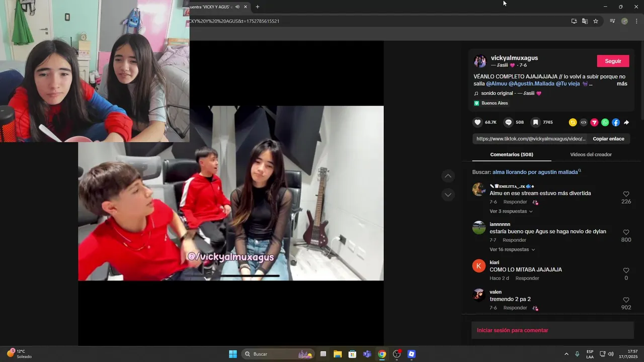Open OBS Studio from taskbar
Image resolution: width=644 pixels, height=362 pixels.
coord(397,354)
